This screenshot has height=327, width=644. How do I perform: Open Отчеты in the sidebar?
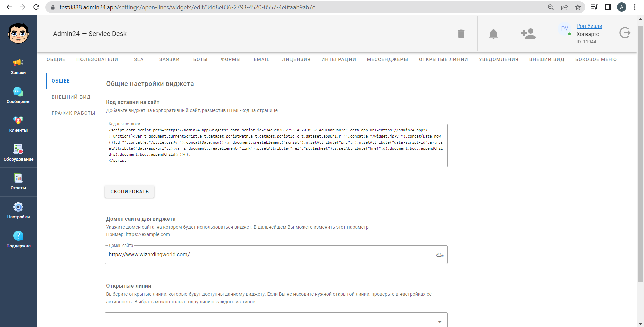coord(18,182)
